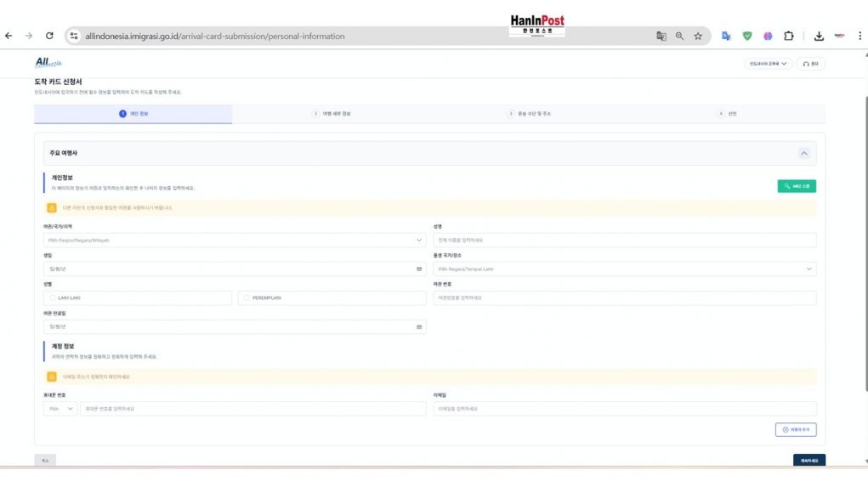Image resolution: width=868 pixels, height=493 pixels.
Task: Click the zoom magnifier icon in address bar
Action: (x=680, y=36)
